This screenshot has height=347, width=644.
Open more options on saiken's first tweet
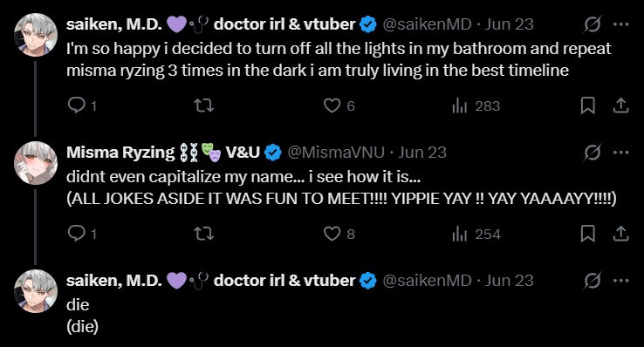tap(621, 24)
